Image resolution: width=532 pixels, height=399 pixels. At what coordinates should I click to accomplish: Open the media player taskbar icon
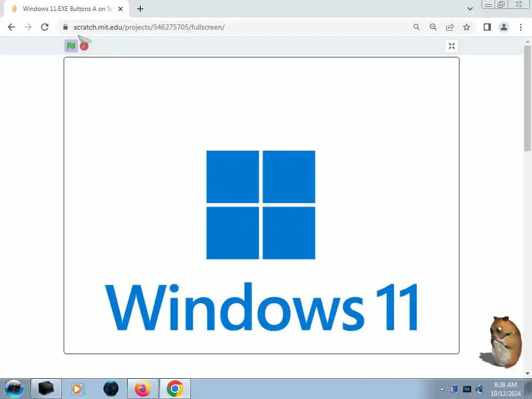click(x=77, y=389)
